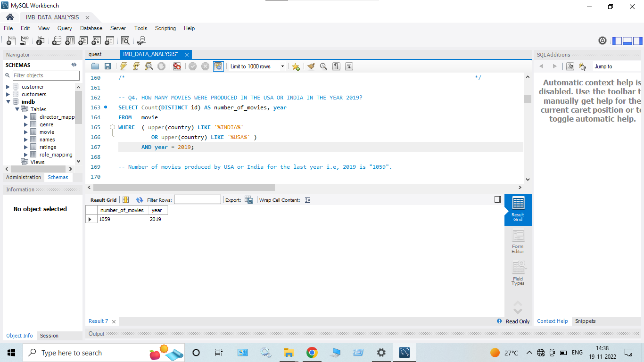Viewport: 644px width, 362px height.
Task: Click the Filter Rows input field
Action: click(197, 199)
